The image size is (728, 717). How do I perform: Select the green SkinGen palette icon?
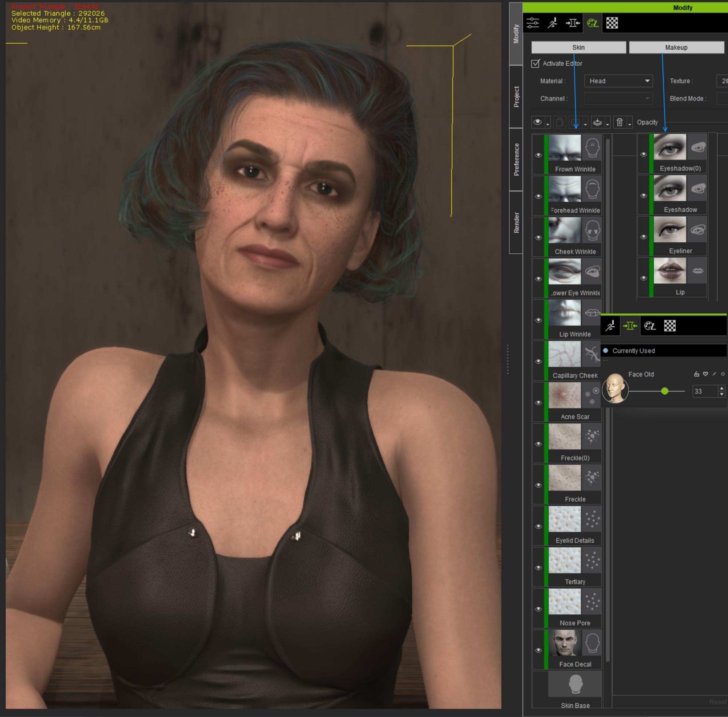(x=593, y=23)
